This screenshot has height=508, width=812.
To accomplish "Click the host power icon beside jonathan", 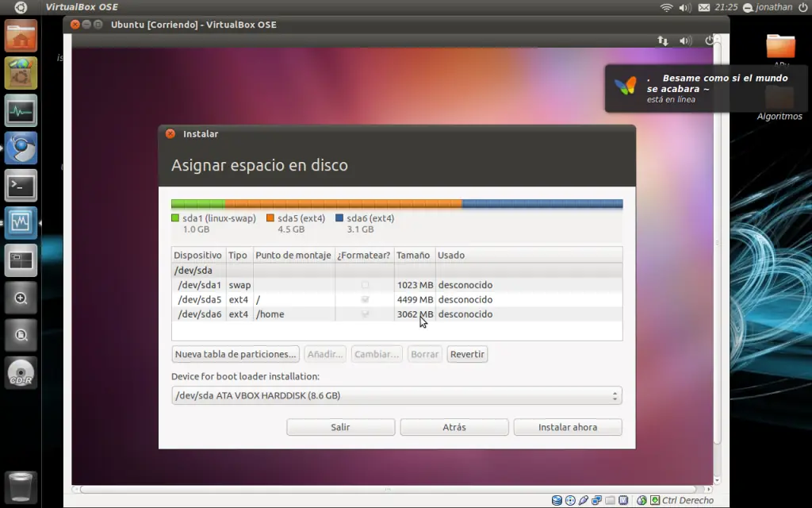I will click(802, 7).
